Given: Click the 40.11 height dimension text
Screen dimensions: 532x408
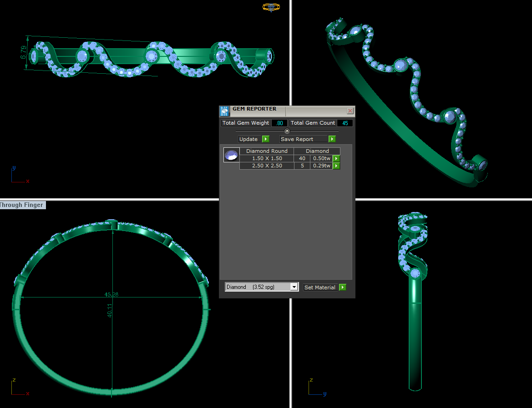Looking at the screenshot, I should 109,311.
